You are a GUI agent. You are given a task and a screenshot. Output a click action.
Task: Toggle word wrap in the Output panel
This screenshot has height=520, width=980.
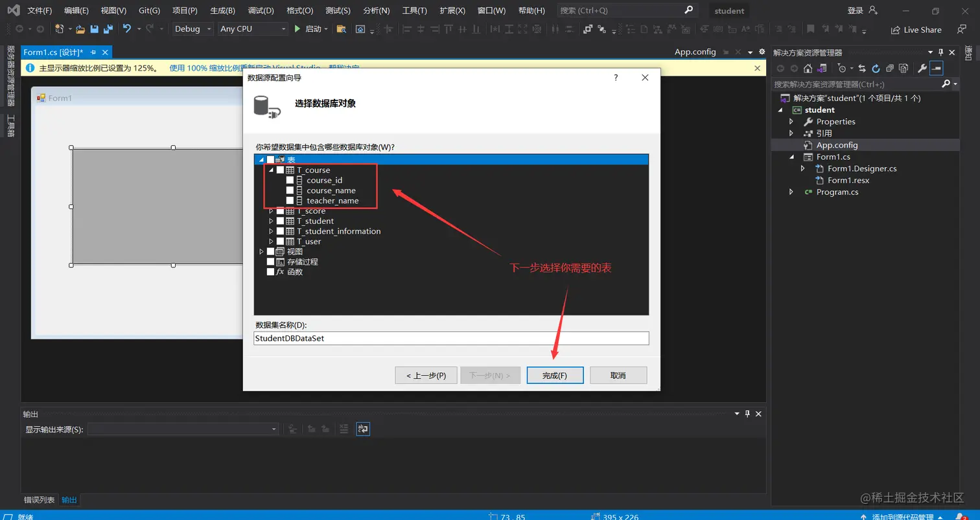point(363,429)
